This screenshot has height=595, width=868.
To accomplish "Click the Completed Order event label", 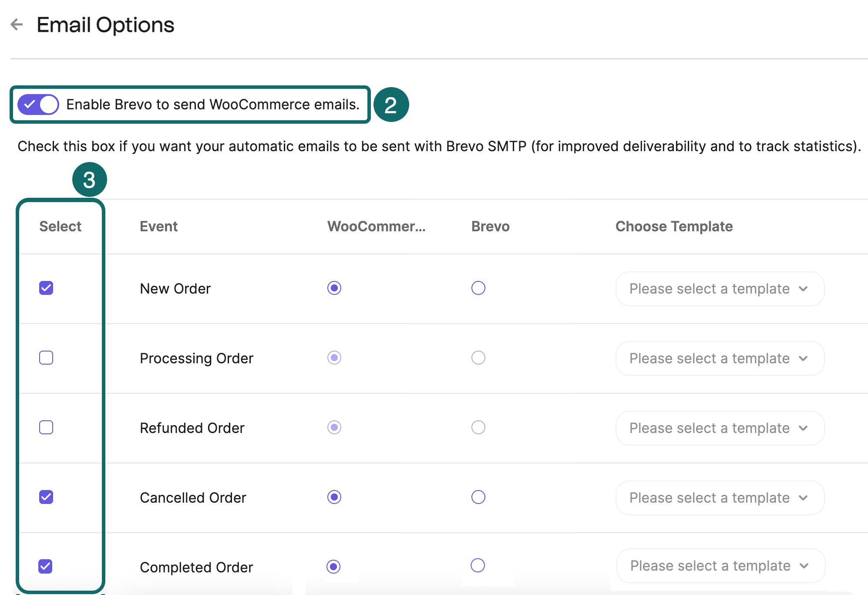I will [196, 568].
